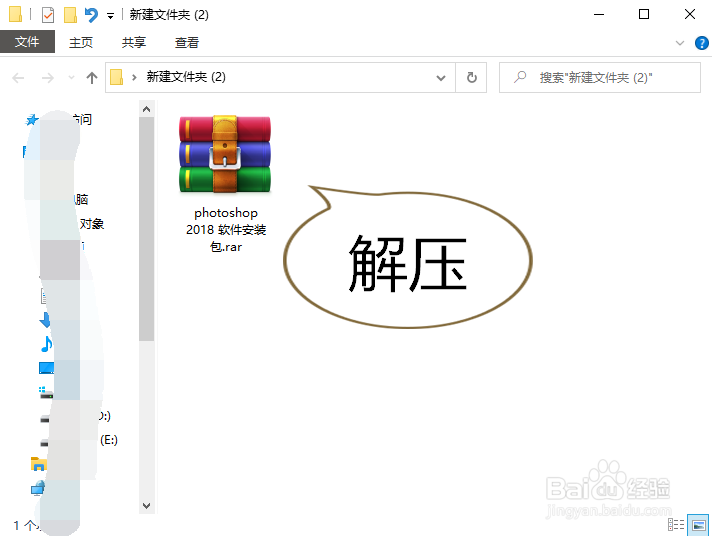
Task: Expand the address bar chevron before 新建文件夹 (2)
Action: [134, 78]
